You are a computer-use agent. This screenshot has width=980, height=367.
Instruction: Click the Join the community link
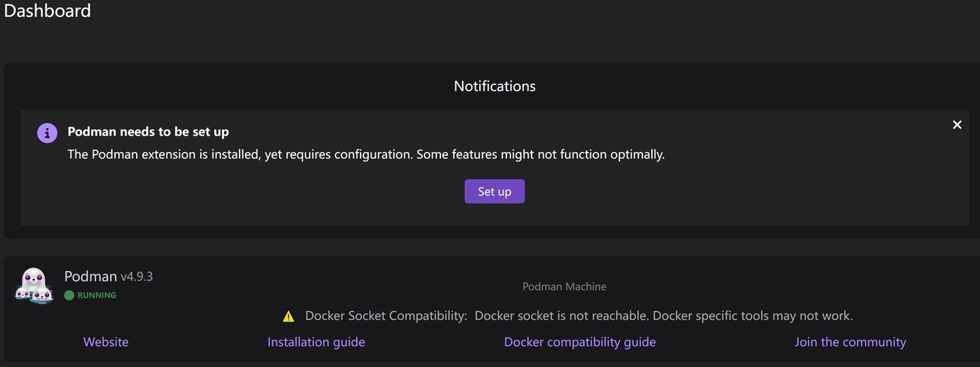click(x=850, y=342)
